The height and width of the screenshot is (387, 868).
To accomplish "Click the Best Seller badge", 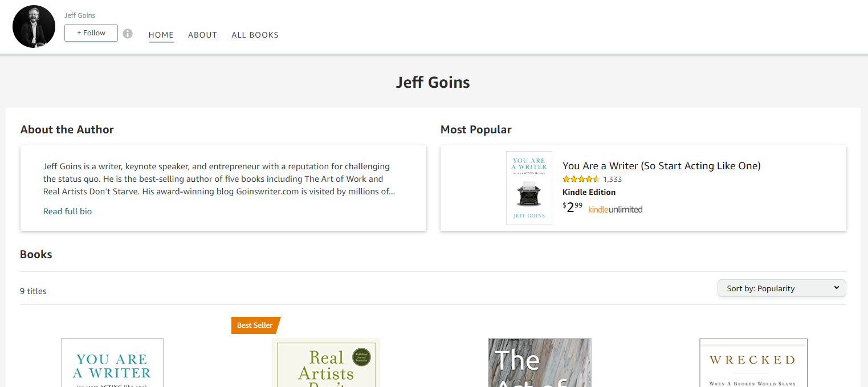I will [254, 325].
